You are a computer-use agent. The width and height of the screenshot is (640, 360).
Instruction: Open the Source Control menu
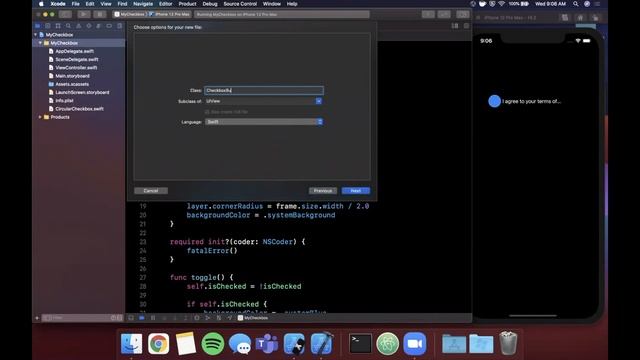pyautogui.click(x=240, y=4)
